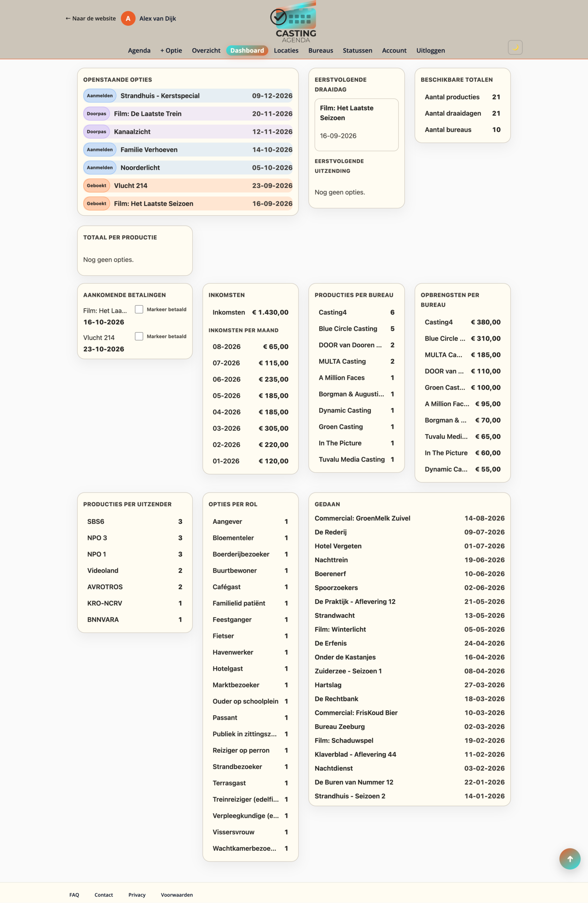Click the BNNVARA broadcaster row
Image resolution: width=588 pixels, height=903 pixels.
[135, 619]
